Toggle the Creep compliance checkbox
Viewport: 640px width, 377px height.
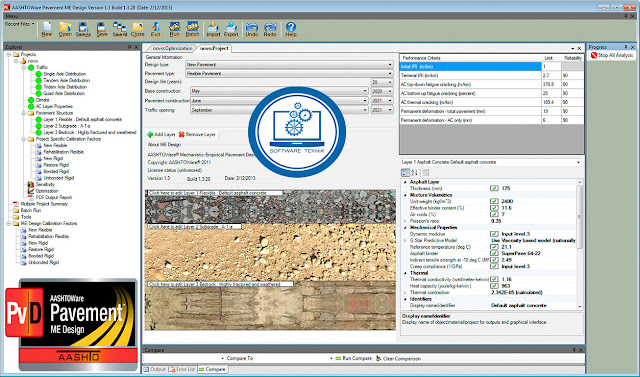point(494,266)
